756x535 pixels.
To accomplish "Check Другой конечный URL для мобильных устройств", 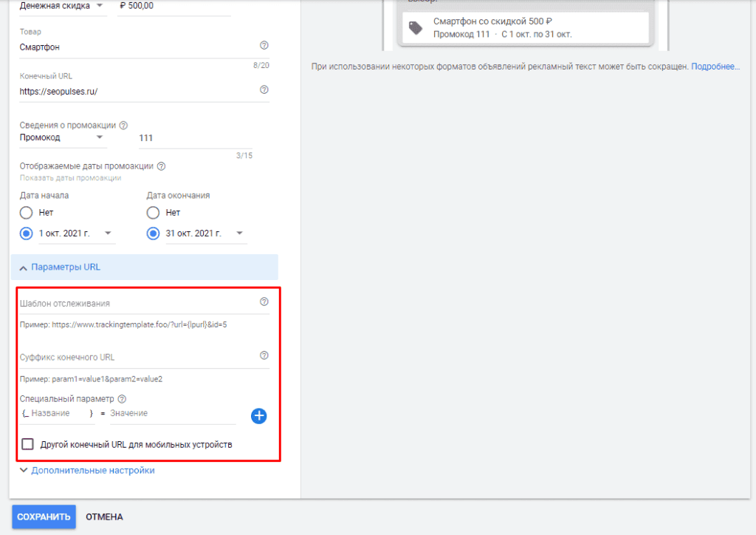I will pos(27,444).
